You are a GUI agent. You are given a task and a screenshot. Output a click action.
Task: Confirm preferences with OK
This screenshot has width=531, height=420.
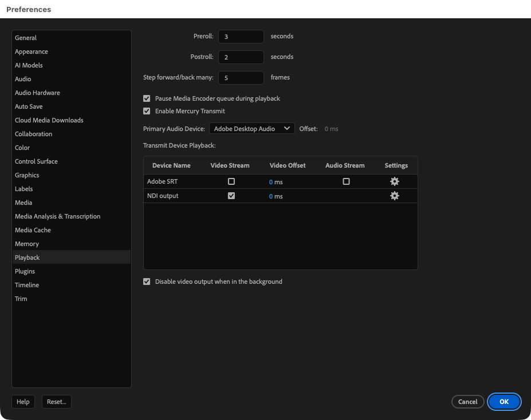(x=504, y=402)
